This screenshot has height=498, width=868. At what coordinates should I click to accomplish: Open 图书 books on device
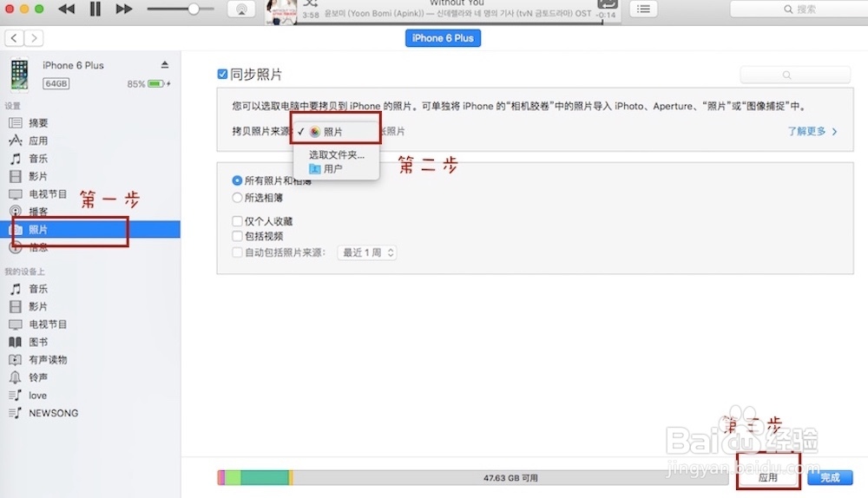coord(38,342)
